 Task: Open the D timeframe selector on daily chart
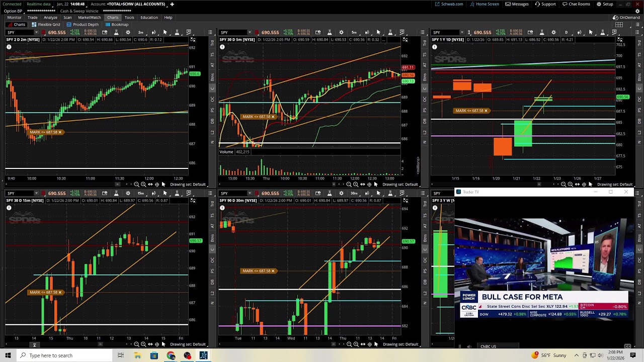click(567, 32)
